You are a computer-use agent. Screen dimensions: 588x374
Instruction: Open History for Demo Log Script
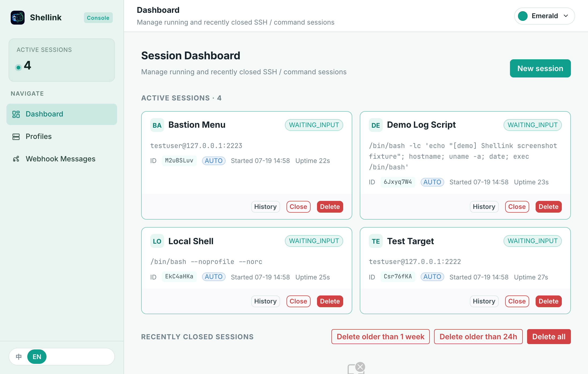(x=484, y=207)
